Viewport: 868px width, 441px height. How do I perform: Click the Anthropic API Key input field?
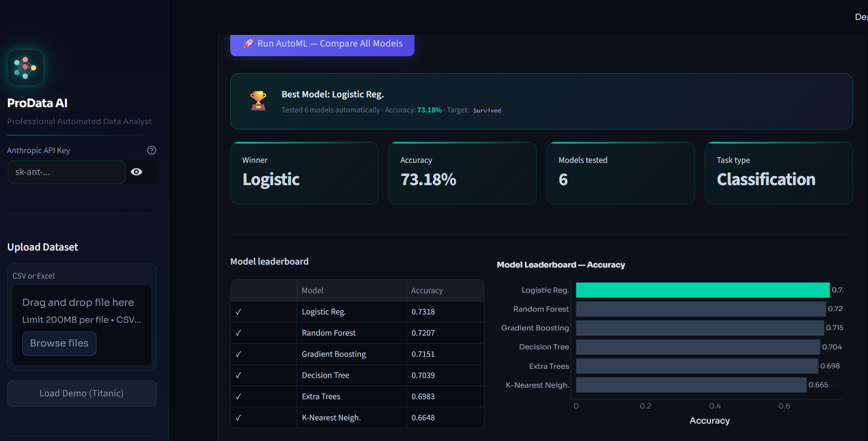tap(66, 172)
